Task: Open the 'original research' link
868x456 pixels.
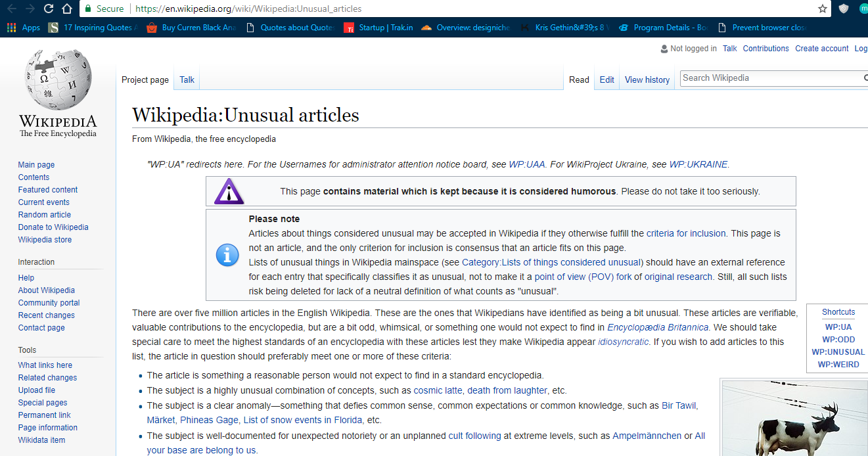Action: 678,277
